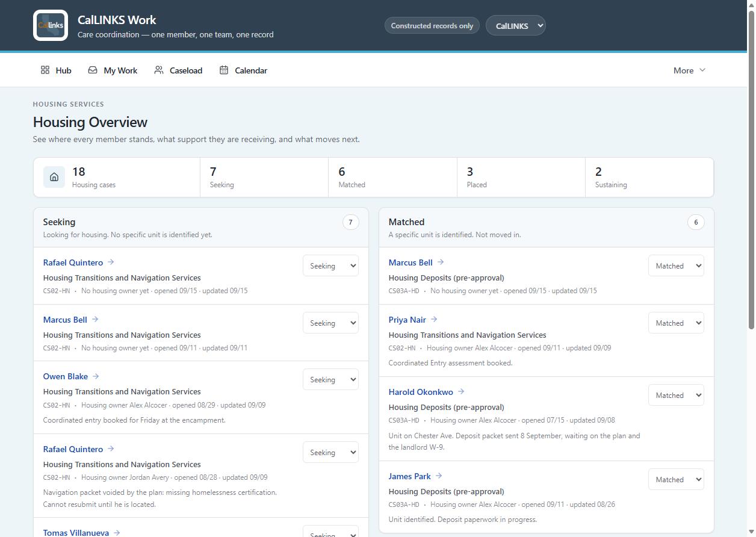Click the house icon beside Housing cases
This screenshot has width=756, height=537.
54,177
